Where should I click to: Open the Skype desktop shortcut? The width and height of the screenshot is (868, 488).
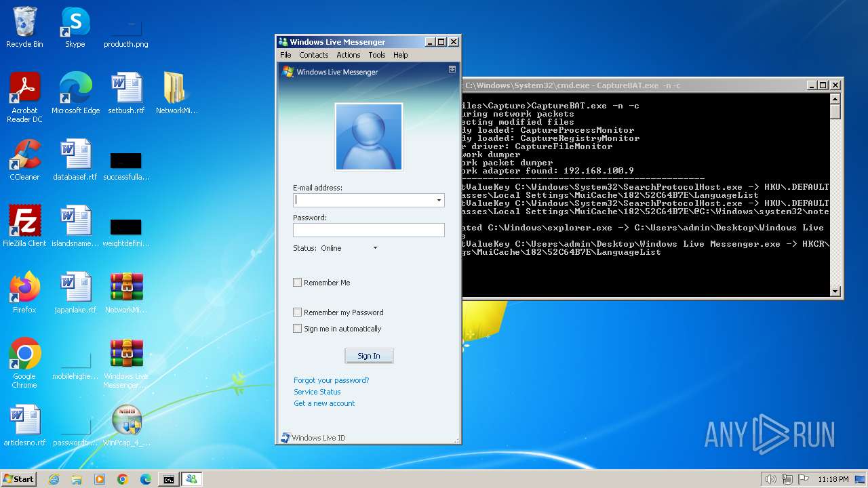click(75, 27)
